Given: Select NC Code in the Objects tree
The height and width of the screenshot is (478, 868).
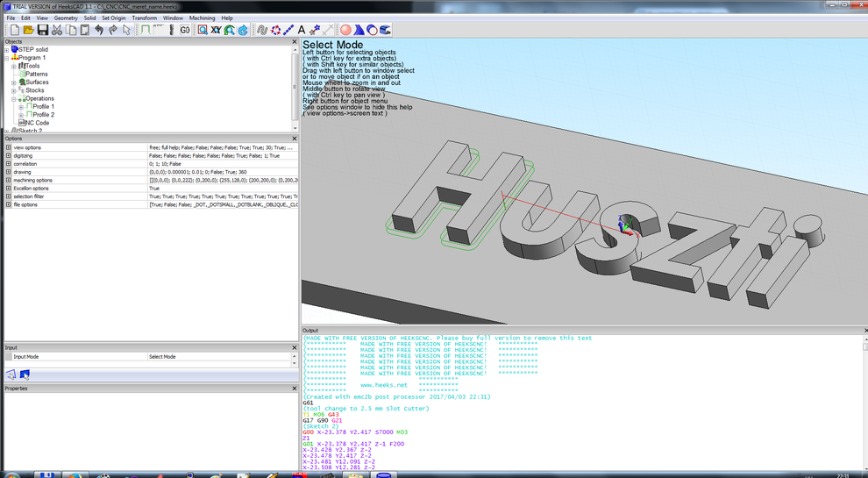Looking at the screenshot, I should tap(37, 123).
